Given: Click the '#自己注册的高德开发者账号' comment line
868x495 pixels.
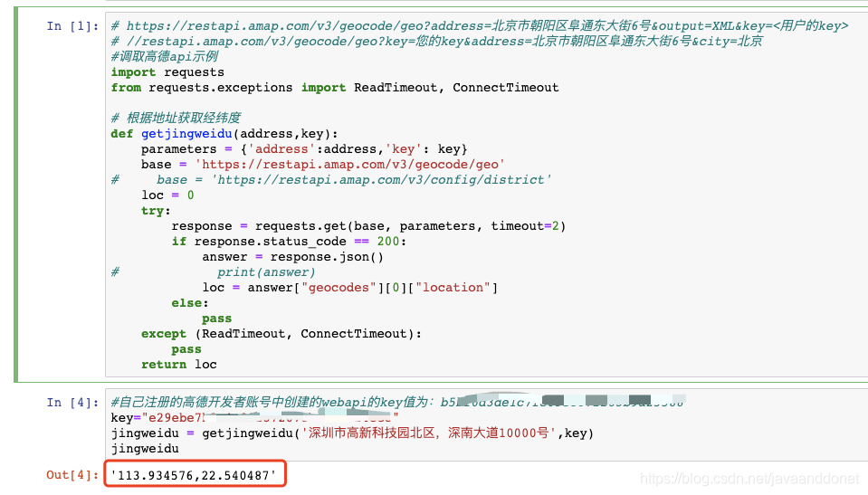Looking at the screenshot, I should tap(398, 402).
